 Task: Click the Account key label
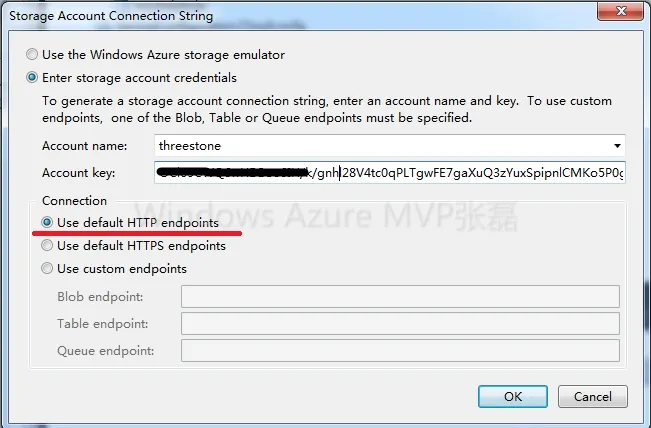(x=78, y=173)
